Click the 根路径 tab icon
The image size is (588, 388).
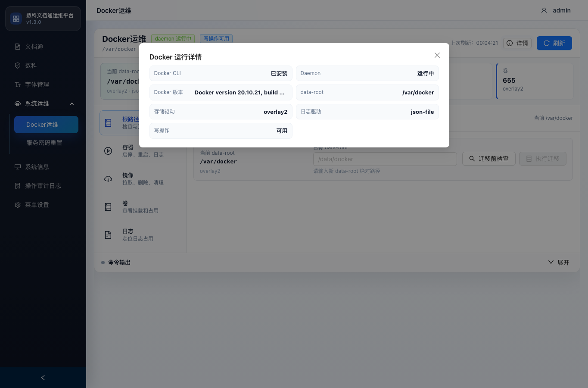tap(108, 123)
